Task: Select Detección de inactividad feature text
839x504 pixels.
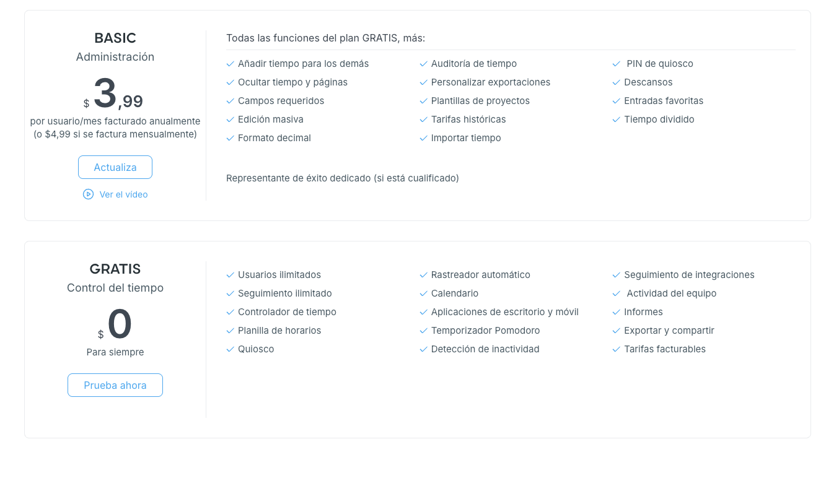Action: point(485,349)
